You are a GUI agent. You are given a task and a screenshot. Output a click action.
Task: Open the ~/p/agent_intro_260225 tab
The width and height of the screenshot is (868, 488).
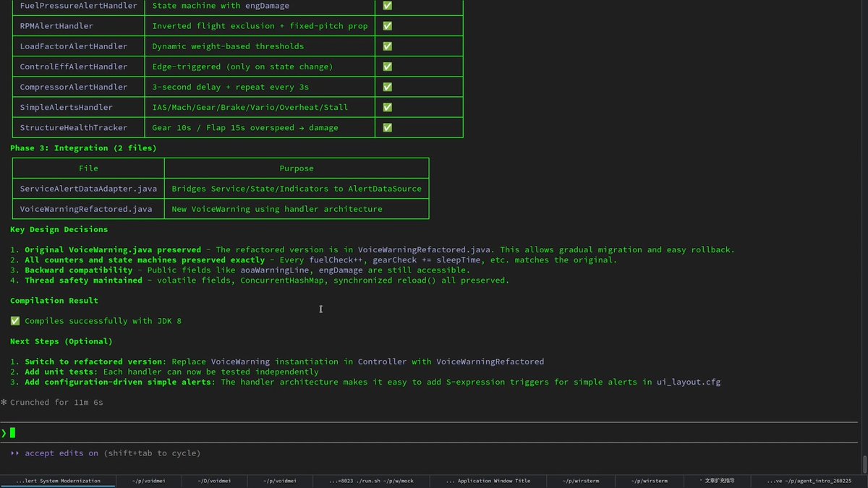pos(809,481)
